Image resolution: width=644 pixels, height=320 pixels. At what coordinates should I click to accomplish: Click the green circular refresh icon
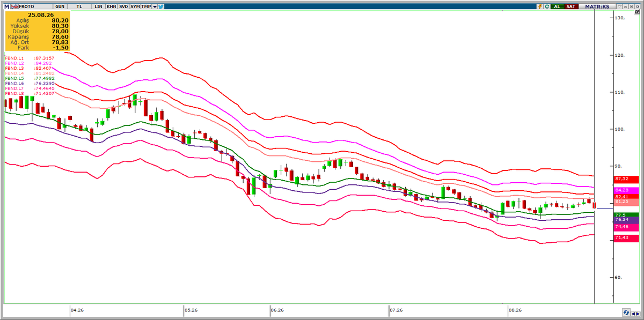tap(547, 6)
